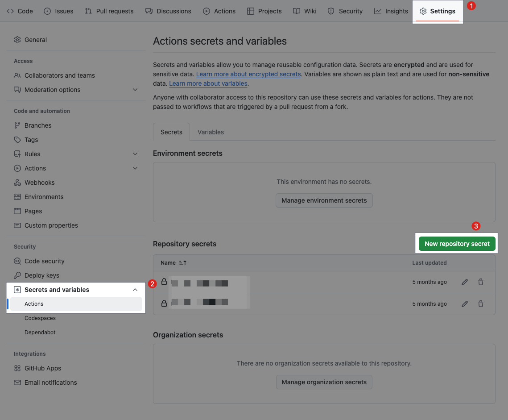The image size is (508, 420).
Task: Click New repository secret button
Action: (x=457, y=244)
